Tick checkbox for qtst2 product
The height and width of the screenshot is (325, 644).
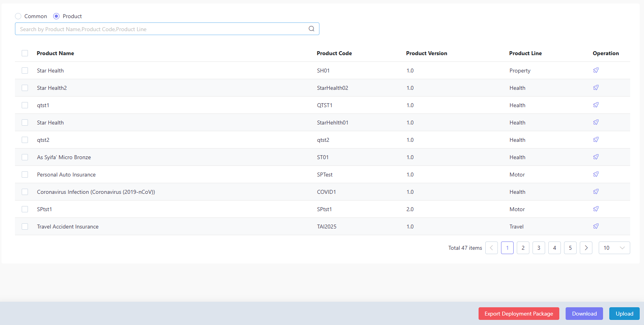click(x=25, y=140)
